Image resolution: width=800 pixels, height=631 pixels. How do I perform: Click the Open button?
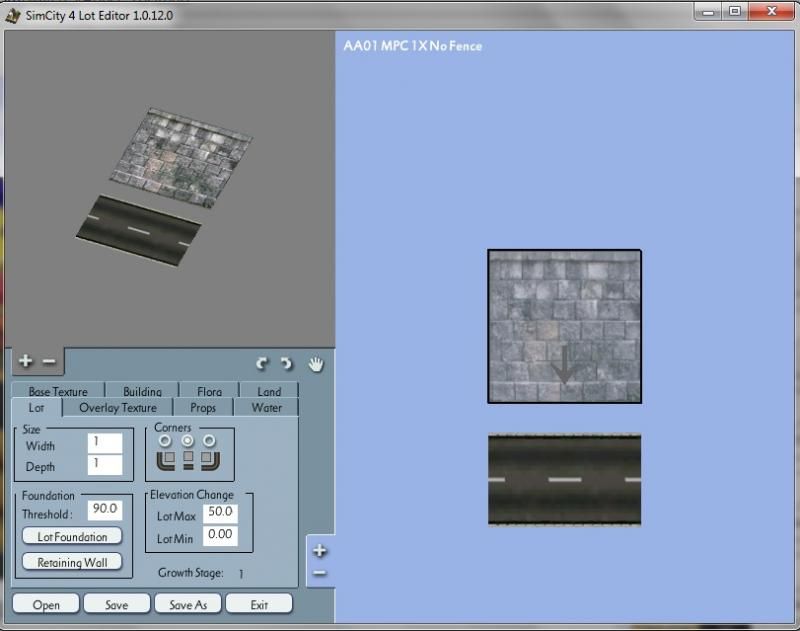coord(46,604)
